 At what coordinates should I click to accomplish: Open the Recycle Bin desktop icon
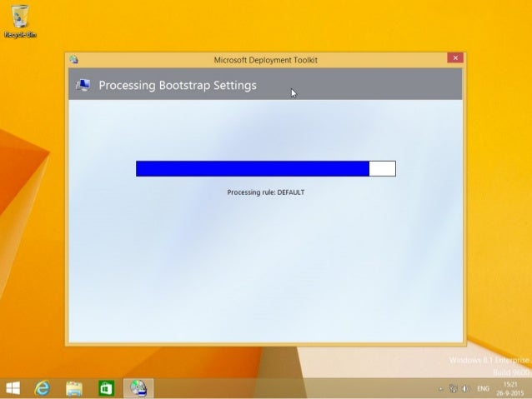pos(20,21)
